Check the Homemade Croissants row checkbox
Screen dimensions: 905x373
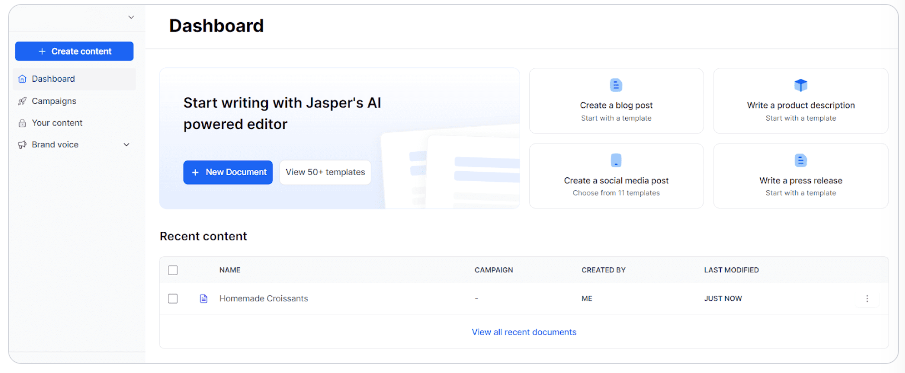[173, 299]
